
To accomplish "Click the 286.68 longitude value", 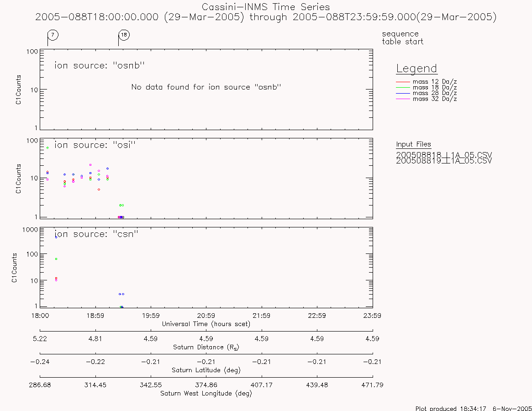I will [40, 385].
